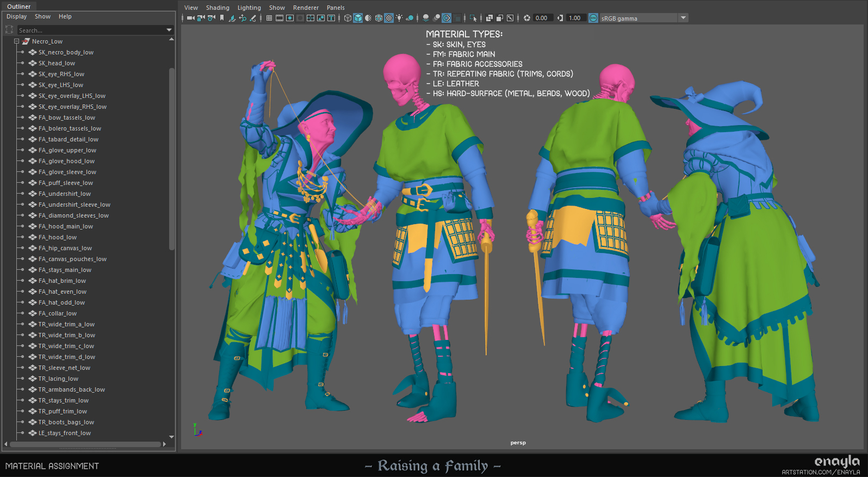This screenshot has width=868, height=477.
Task: Select the 2D Pan/Zoom tool icon
Action: click(243, 18)
